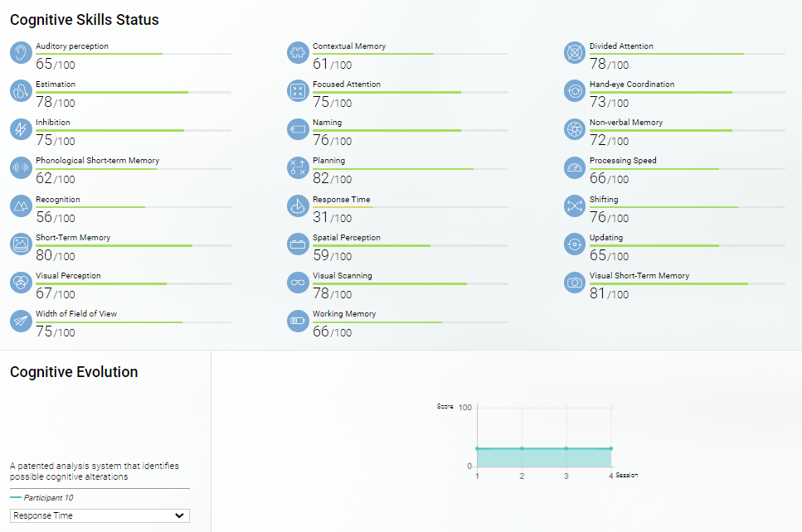Click the Auditory perception ear icon
This screenshot has height=532, width=802.
[x=21, y=53]
